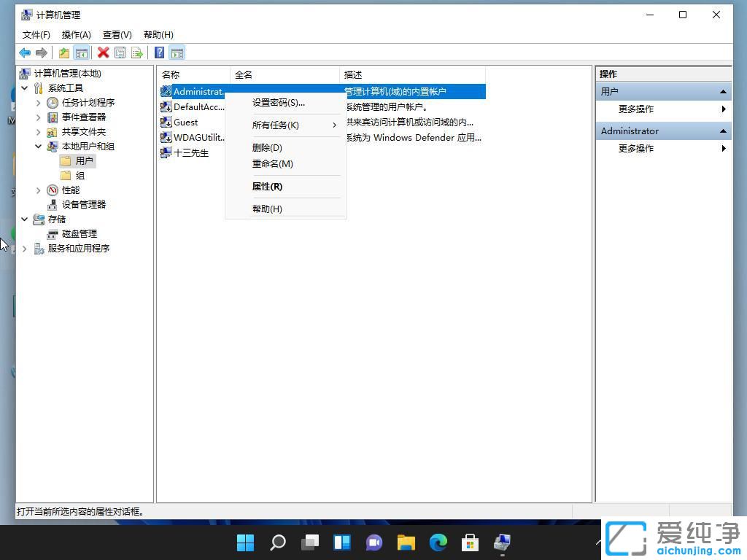The height and width of the screenshot is (560, 747).
Task: Click the Back navigation arrow in toolbar
Action: click(24, 52)
